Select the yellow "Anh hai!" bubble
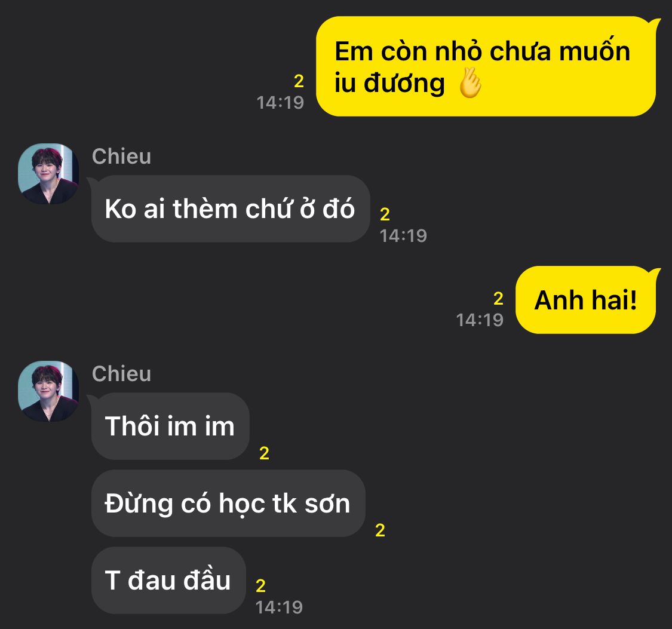This screenshot has width=672, height=629. coord(585,299)
